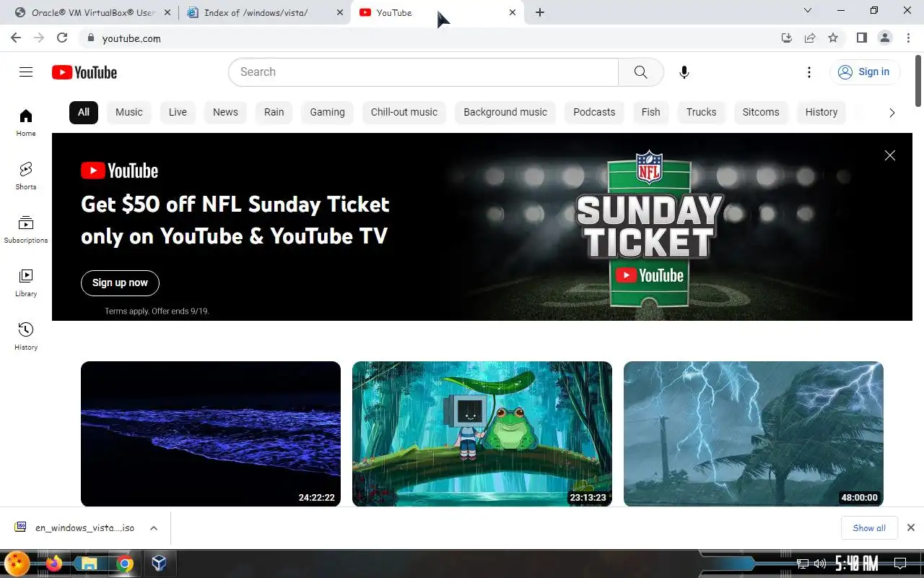Start voice search with the microphone icon

click(684, 72)
